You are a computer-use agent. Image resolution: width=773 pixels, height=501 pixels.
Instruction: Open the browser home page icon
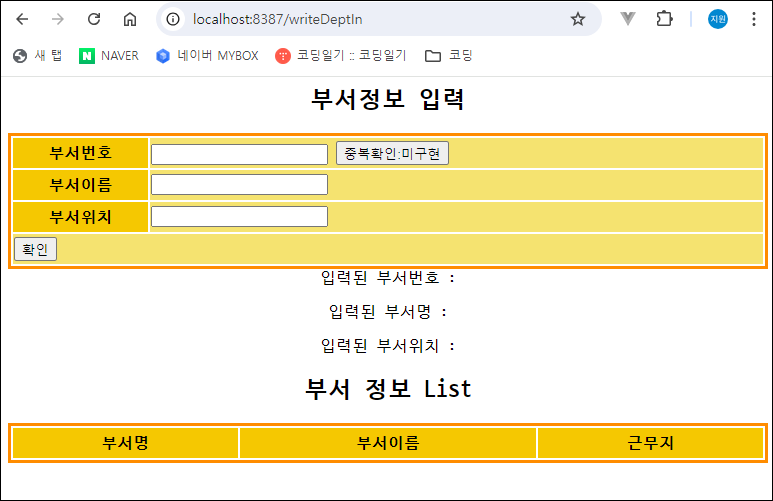(x=130, y=19)
